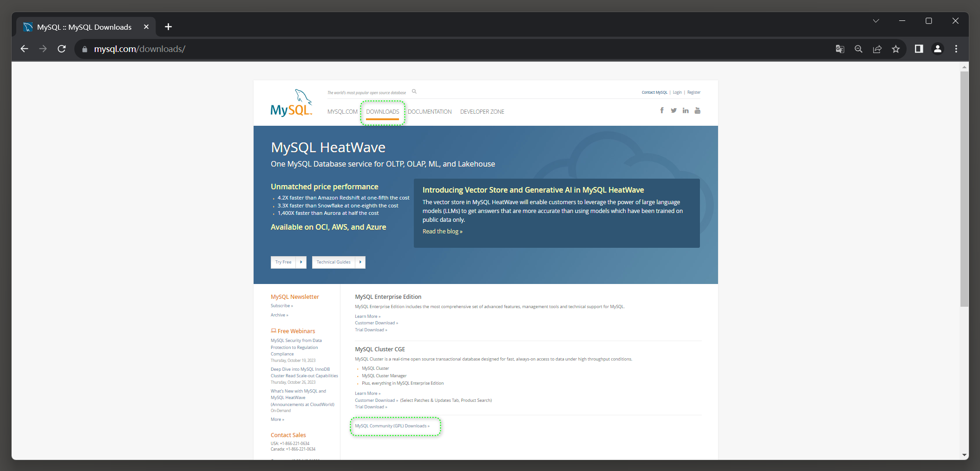Click the scrollbar down arrow
This screenshot has width=980, height=471.
pyautogui.click(x=964, y=455)
